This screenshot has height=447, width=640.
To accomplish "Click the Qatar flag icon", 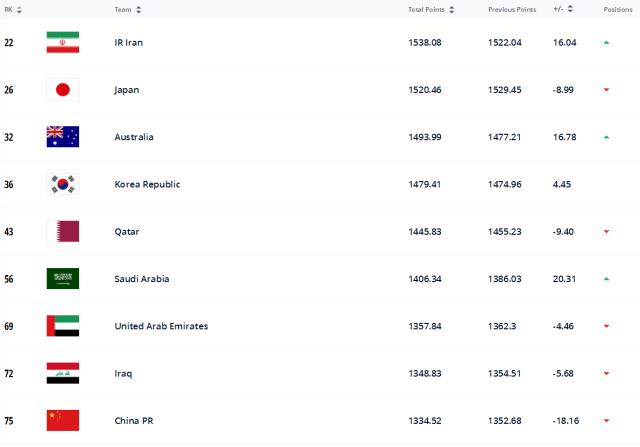I will point(62,231).
